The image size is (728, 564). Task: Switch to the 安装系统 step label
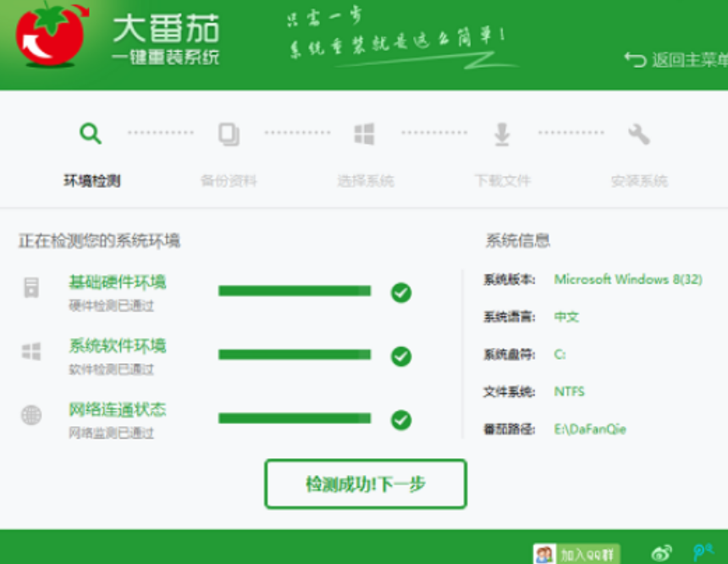click(x=639, y=180)
